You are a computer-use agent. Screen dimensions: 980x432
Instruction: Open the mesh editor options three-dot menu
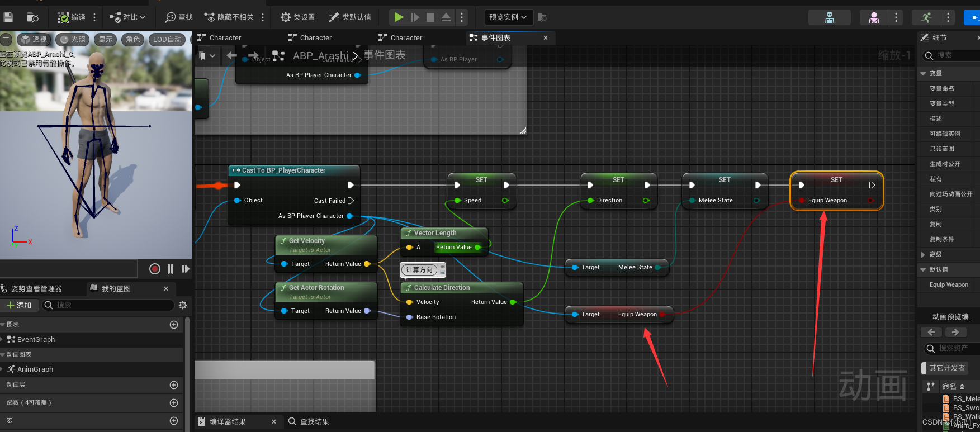(896, 17)
